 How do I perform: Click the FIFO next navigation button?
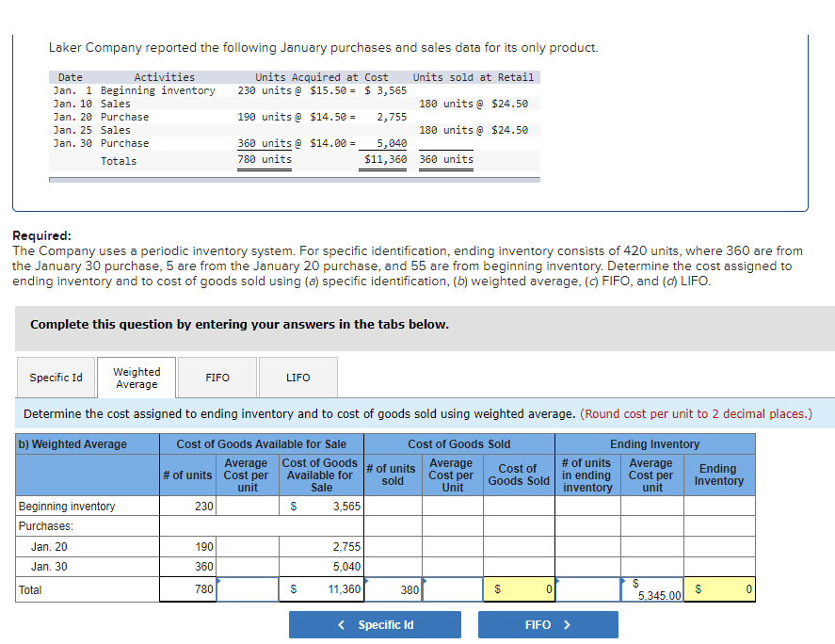[548, 623]
